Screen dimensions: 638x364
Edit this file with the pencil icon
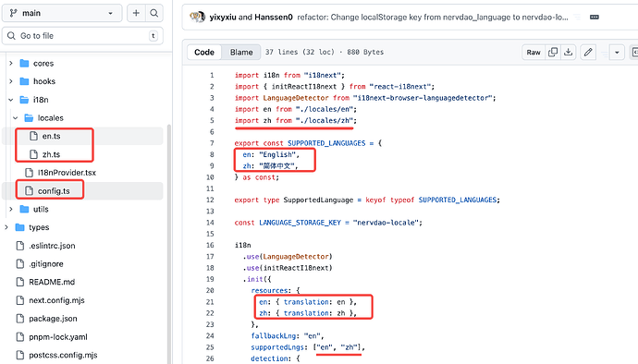point(588,52)
